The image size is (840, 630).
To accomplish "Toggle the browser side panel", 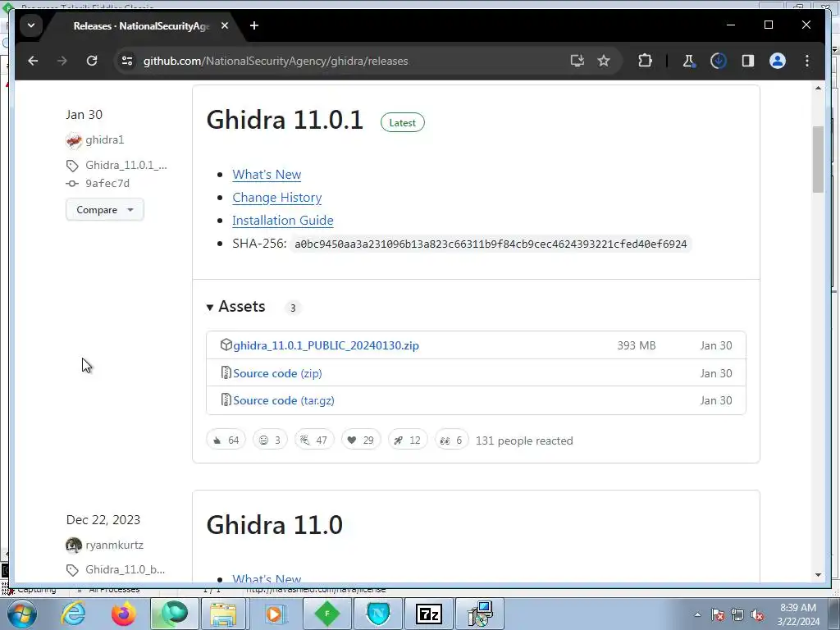I will coord(748,61).
